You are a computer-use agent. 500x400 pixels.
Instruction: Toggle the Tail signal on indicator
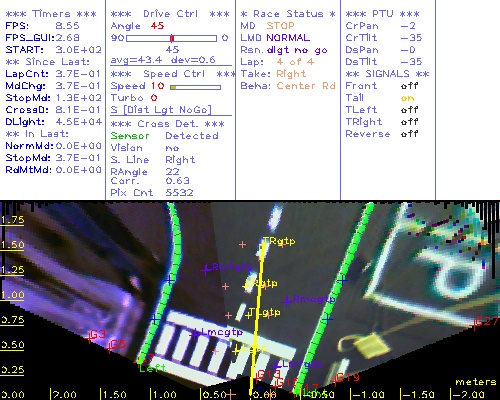[407, 98]
